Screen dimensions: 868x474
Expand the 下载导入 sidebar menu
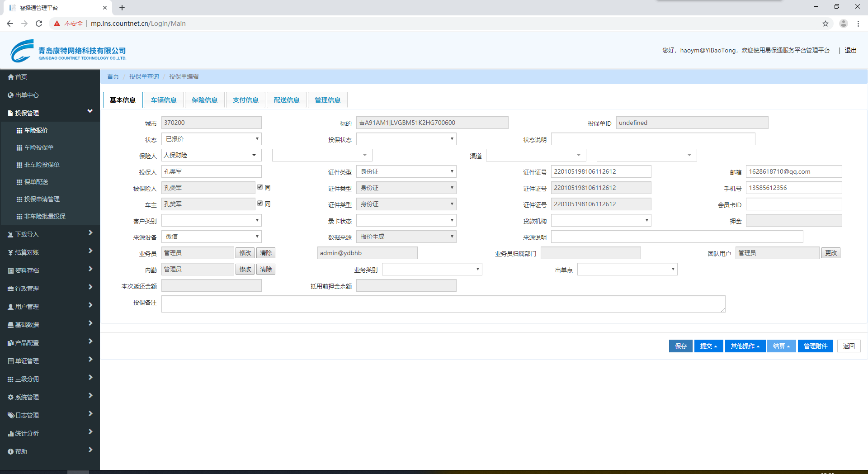click(50, 234)
